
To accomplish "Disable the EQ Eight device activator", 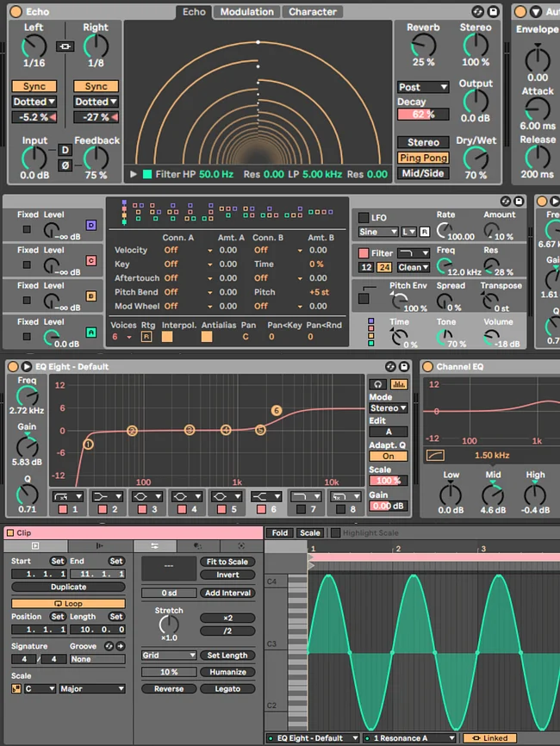I will [13, 366].
